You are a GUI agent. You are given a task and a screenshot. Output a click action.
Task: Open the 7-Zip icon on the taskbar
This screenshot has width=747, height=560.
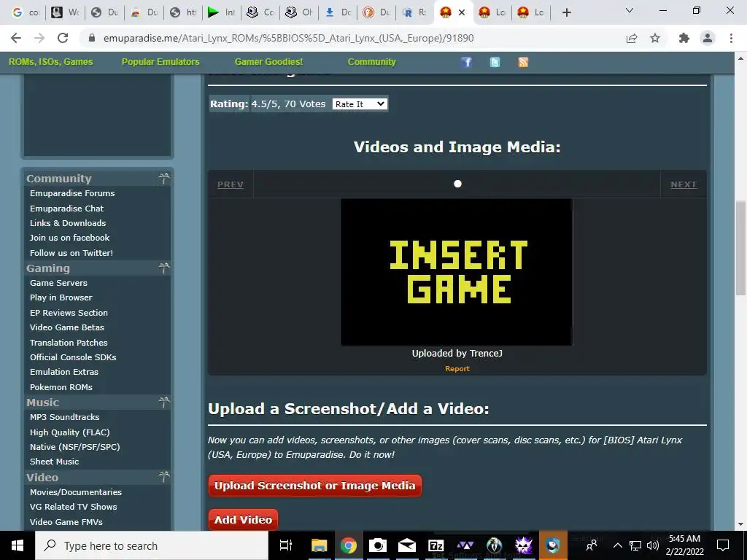[x=436, y=545]
